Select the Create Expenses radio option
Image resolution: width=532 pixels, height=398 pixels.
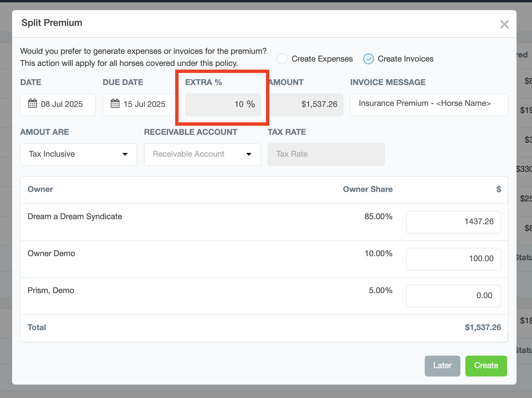(x=282, y=59)
